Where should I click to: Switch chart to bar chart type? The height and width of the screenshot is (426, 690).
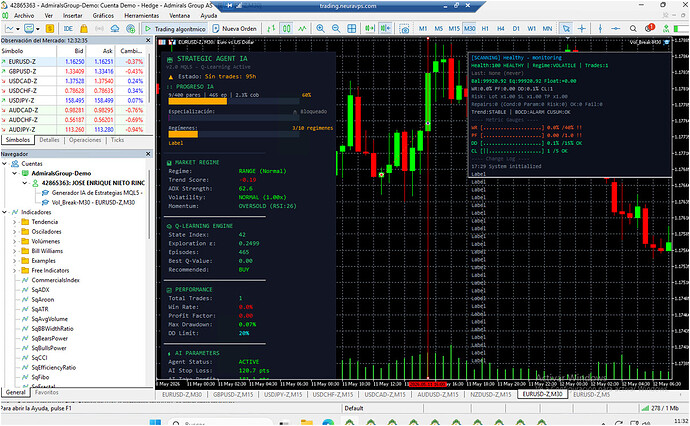[x=271, y=29]
